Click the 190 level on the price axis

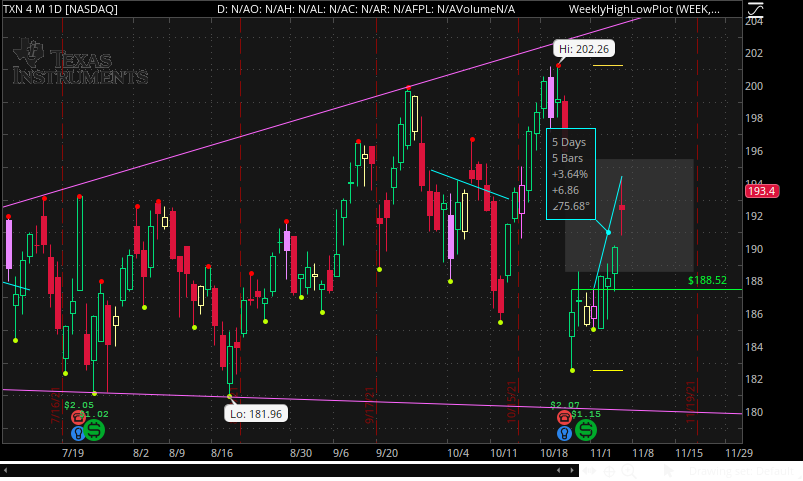pyautogui.click(x=754, y=249)
